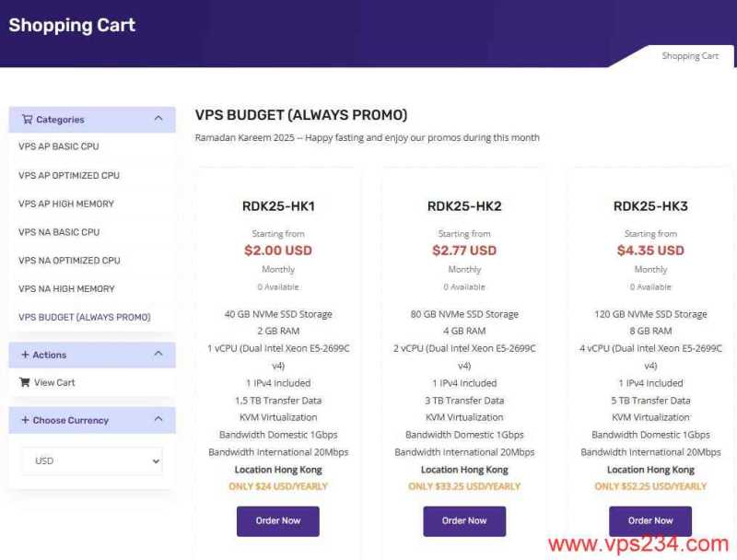Click the plus icon beside Actions
Image resolution: width=737 pixels, height=560 pixels.
(24, 355)
